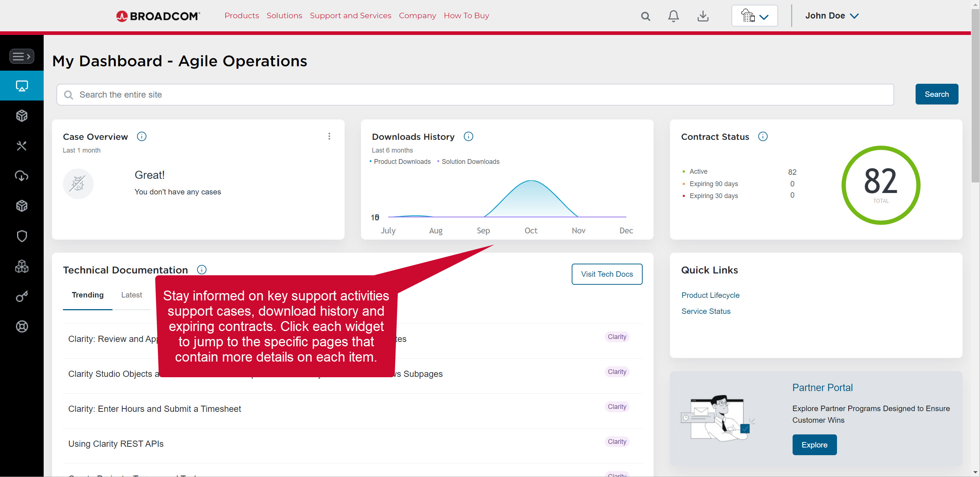Click the Visit Tech Docs button

pos(606,274)
